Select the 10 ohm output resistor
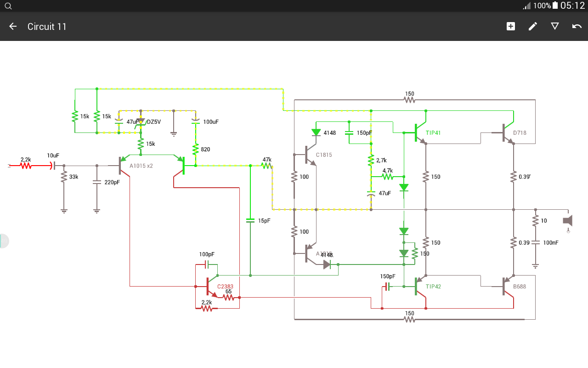 pos(535,221)
